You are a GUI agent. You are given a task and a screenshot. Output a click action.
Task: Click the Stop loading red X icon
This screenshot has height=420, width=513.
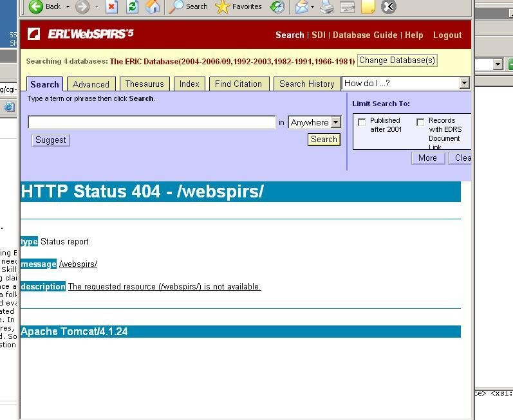coord(111,6)
